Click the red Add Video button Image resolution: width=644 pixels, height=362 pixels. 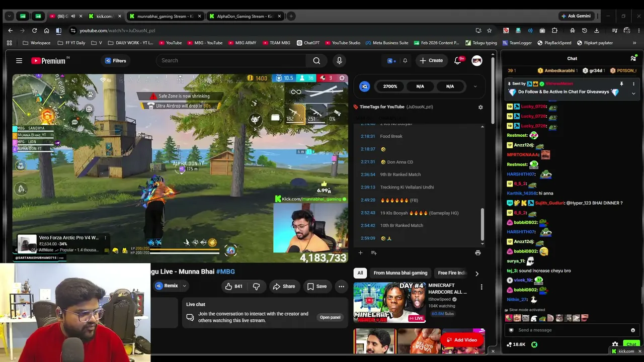(x=462, y=340)
